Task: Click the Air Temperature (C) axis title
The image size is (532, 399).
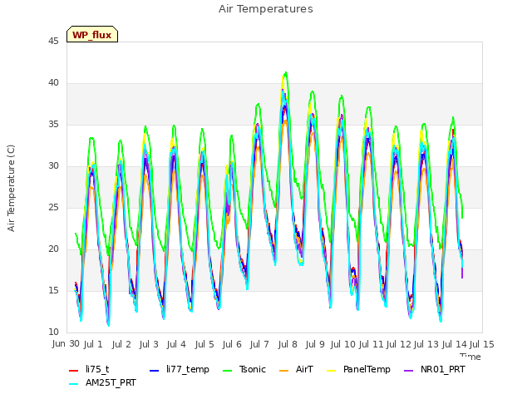Action: [11, 189]
